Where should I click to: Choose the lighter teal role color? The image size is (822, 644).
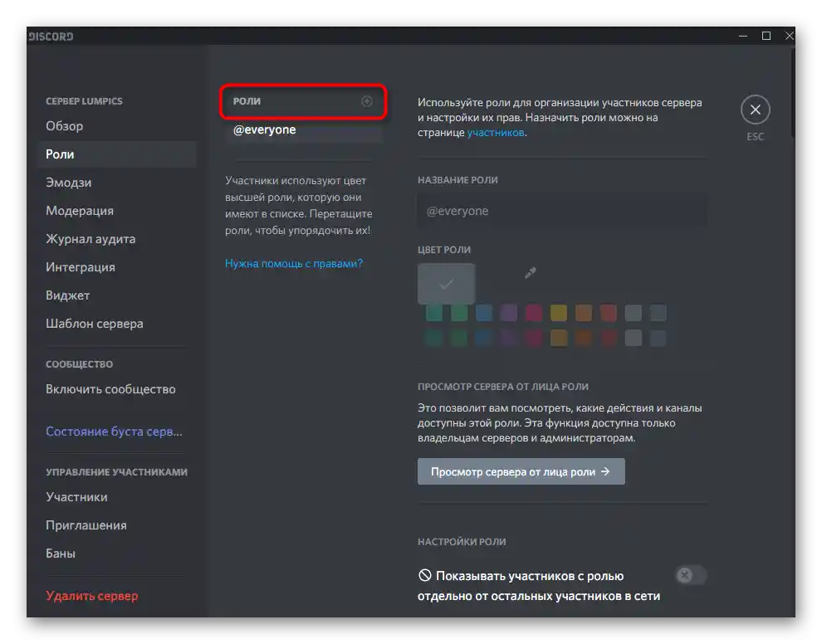click(434, 313)
